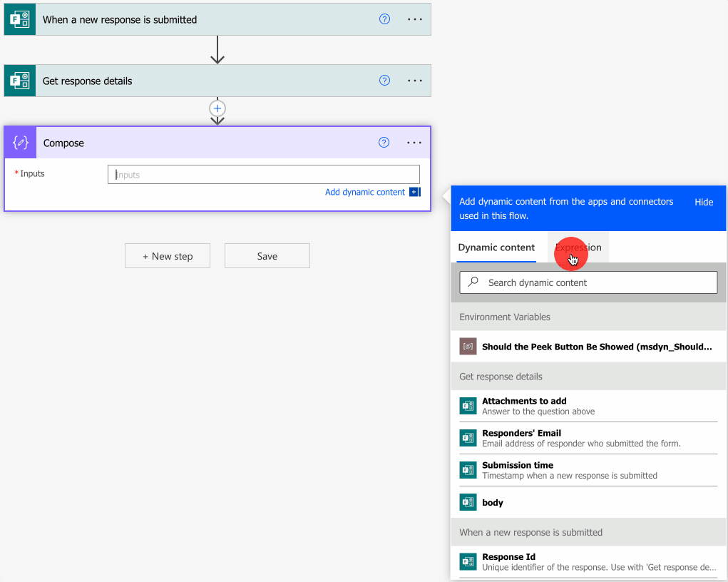Screen dimensions: 728x582
Task: Open ellipsis menu for new response trigger
Action: 415,19
